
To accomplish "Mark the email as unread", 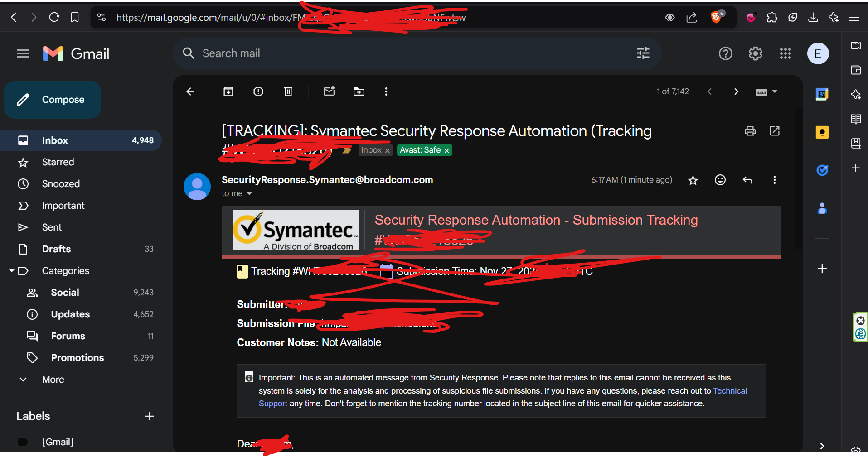I will (329, 91).
